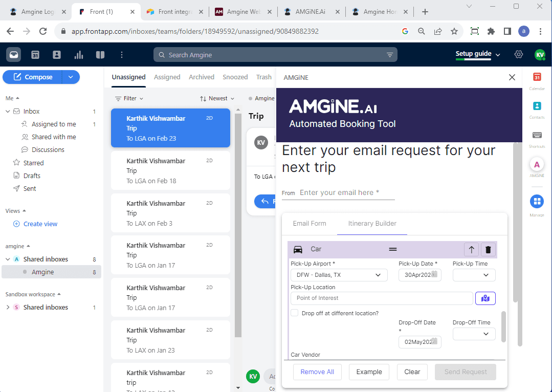552x392 pixels.
Task: Open search filter options icon
Action: pyautogui.click(x=390, y=55)
